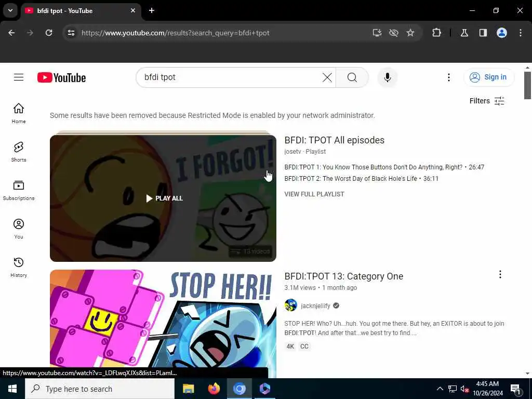Open a new browser tab
Image resolution: width=532 pixels, height=399 pixels.
point(152,10)
